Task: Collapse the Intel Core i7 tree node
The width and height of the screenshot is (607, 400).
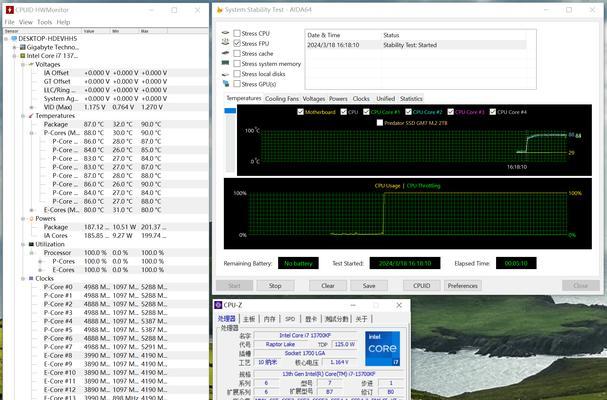Action: (x=15, y=56)
